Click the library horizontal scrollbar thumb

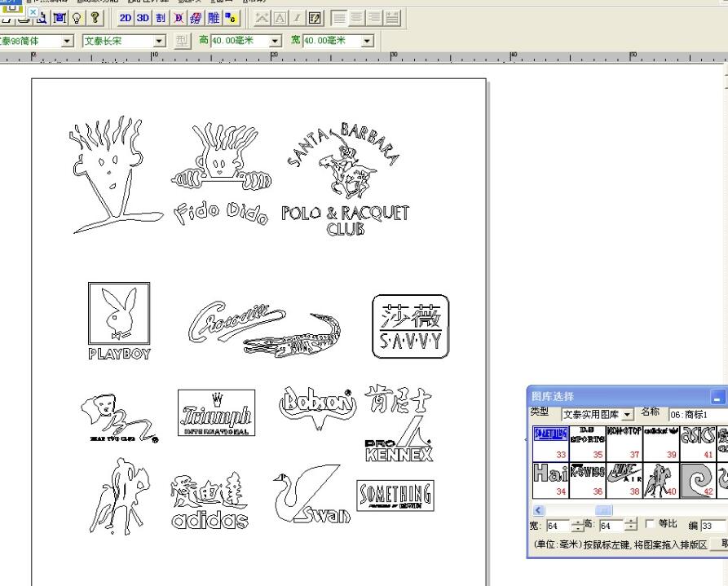coord(603,510)
